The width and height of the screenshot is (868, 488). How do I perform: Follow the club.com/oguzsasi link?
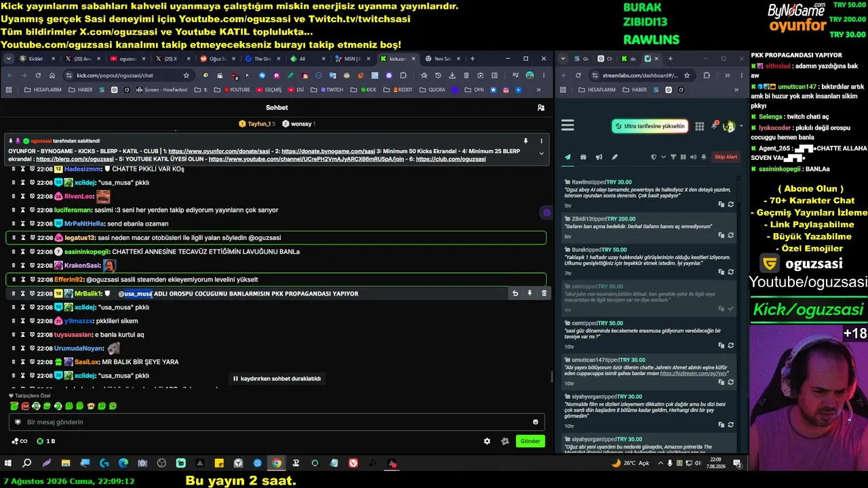(451, 159)
